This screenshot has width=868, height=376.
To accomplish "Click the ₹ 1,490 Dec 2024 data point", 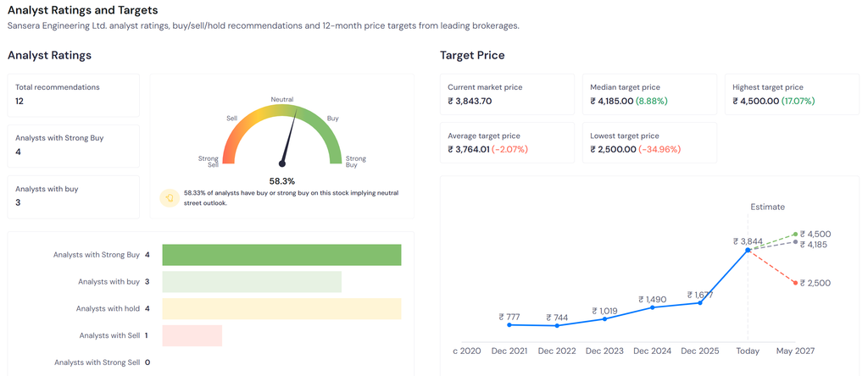I will pos(652,307).
